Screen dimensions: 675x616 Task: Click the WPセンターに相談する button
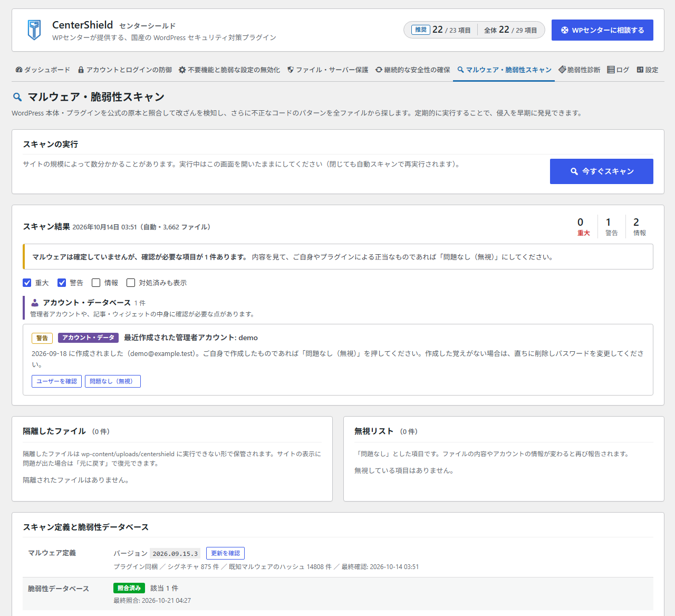pos(602,30)
